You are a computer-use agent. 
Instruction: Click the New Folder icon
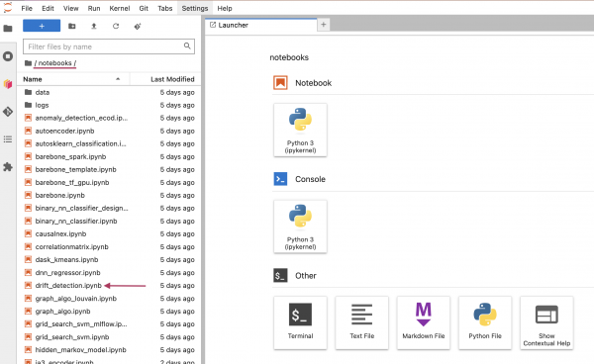pyautogui.click(x=71, y=26)
